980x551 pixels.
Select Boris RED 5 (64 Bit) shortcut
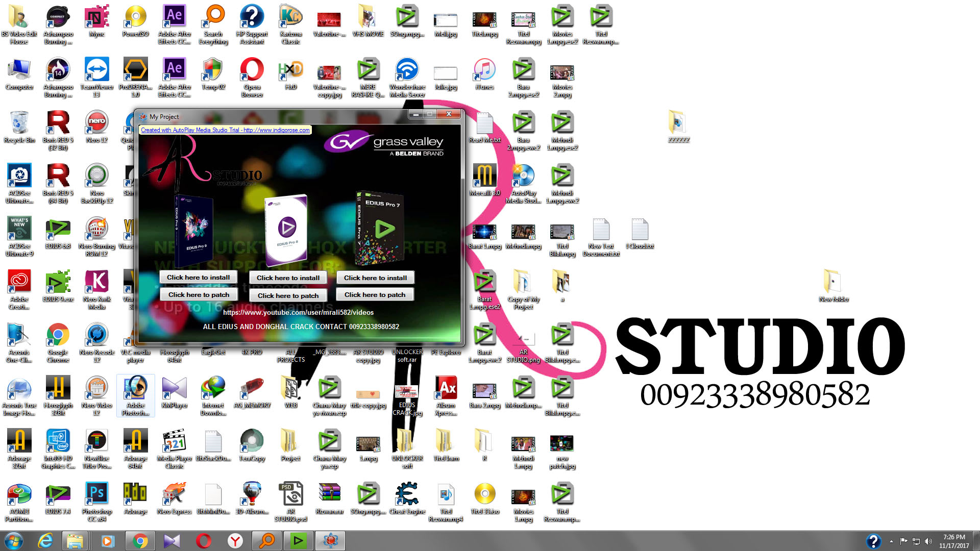(58, 184)
